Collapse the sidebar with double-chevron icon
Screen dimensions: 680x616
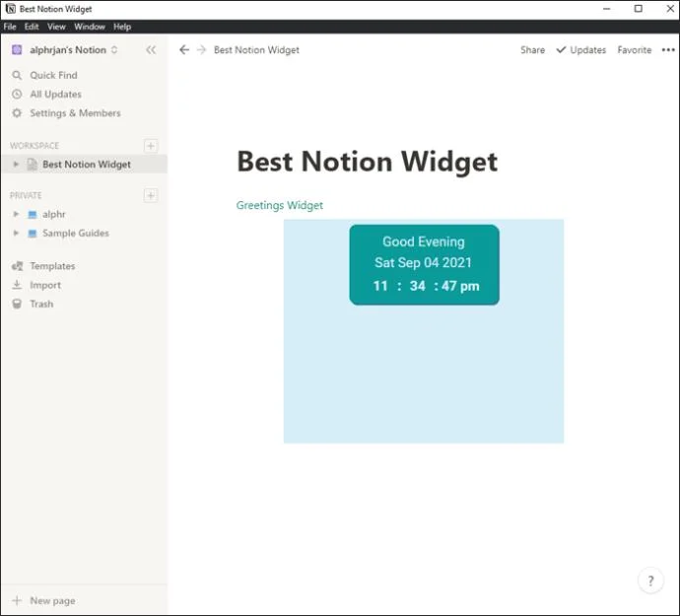151,50
